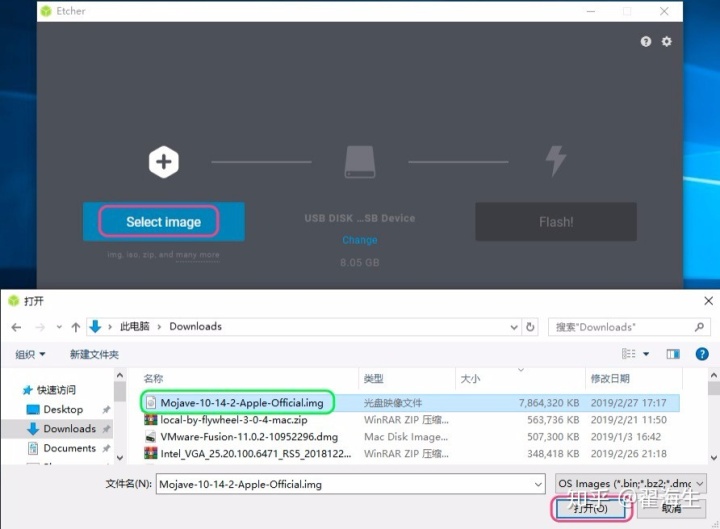720x529 pixels.
Task: Click 新建文件夹 button
Action: tap(94, 354)
